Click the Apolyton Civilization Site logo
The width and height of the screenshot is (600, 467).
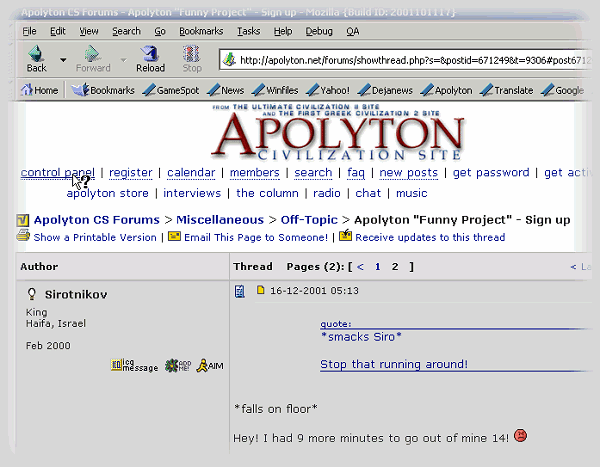pyautogui.click(x=338, y=132)
